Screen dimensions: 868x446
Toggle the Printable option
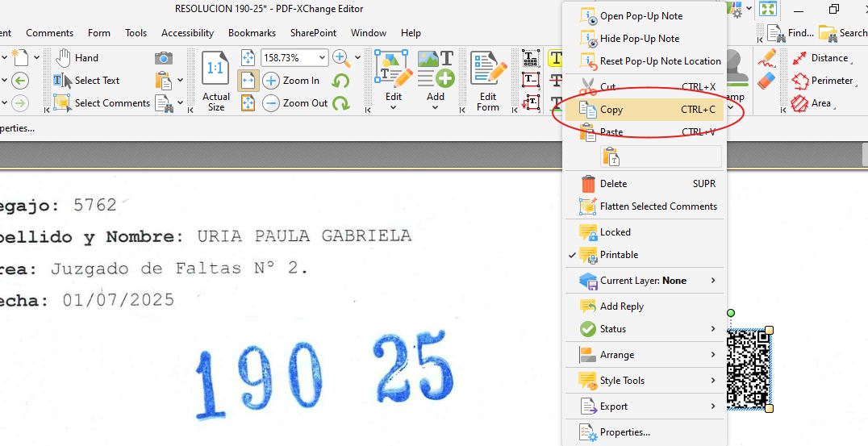tap(619, 255)
